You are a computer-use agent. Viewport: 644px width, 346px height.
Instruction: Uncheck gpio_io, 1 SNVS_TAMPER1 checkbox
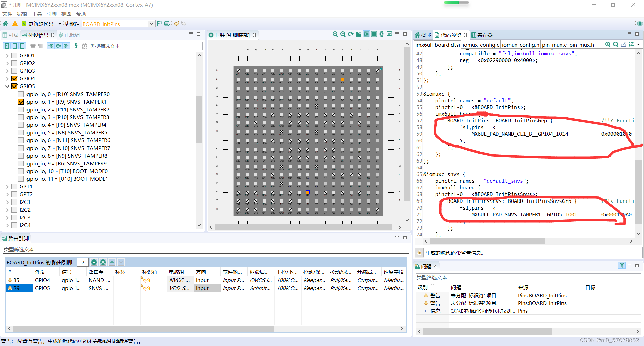pos(21,102)
